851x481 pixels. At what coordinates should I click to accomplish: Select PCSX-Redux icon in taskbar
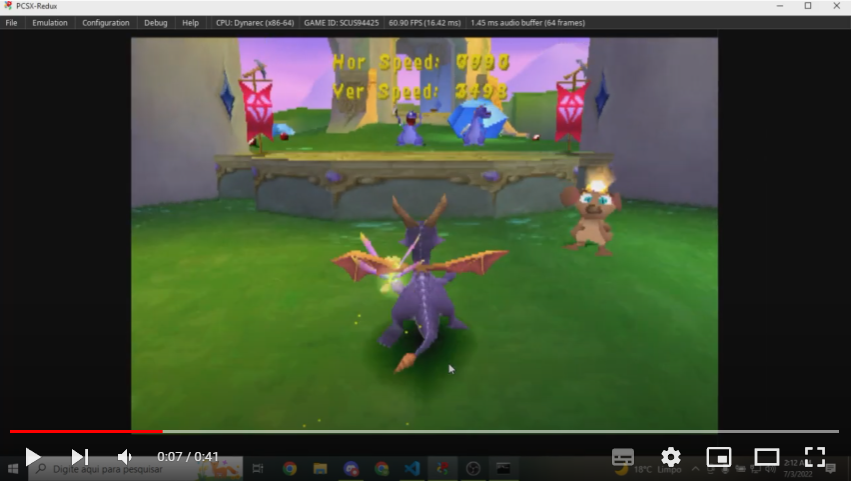point(442,469)
